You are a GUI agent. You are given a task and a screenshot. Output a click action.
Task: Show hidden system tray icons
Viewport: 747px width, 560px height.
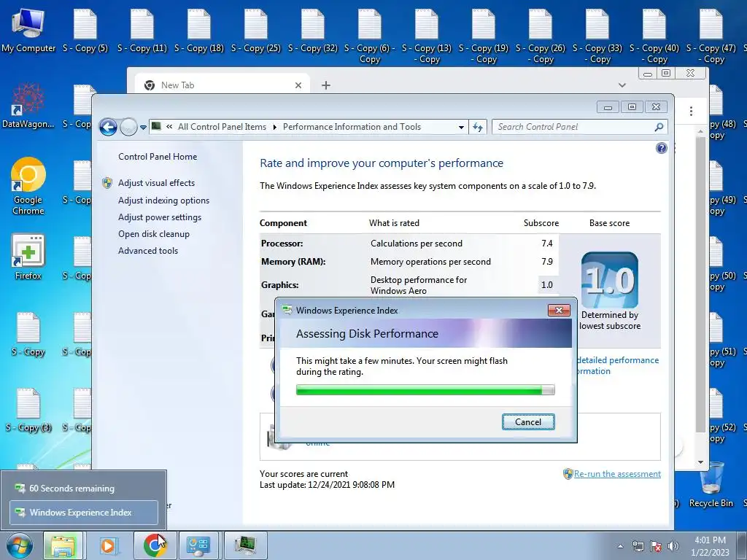coord(620,546)
